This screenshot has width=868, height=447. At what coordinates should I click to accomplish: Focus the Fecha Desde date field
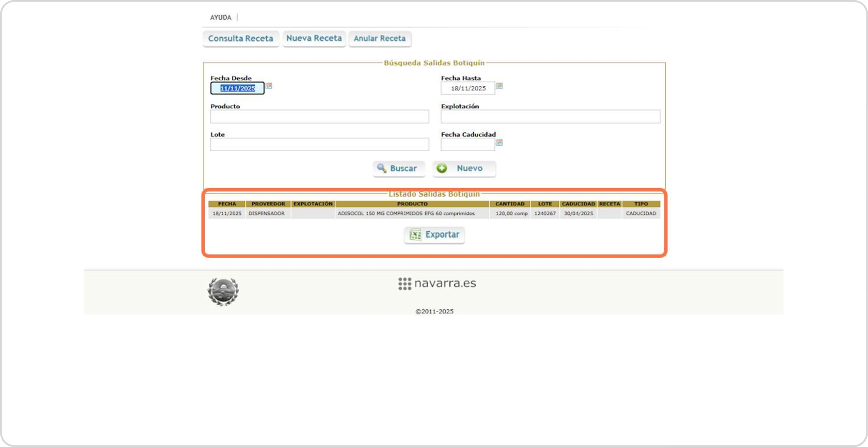[x=237, y=88]
